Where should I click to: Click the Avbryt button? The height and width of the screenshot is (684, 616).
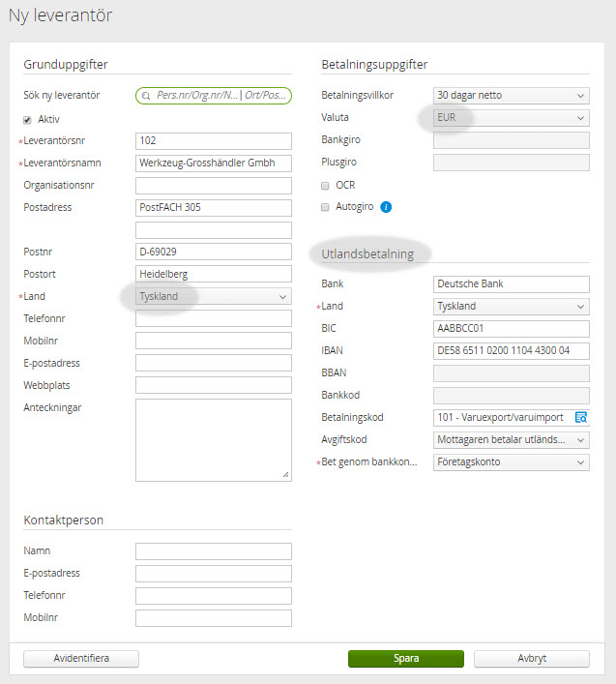(x=531, y=659)
